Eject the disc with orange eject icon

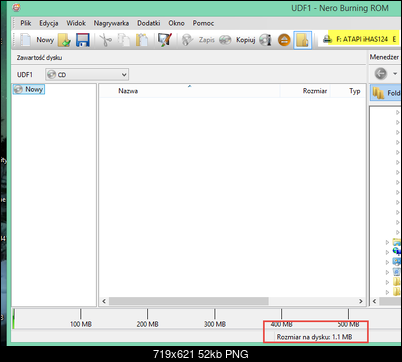(284, 40)
